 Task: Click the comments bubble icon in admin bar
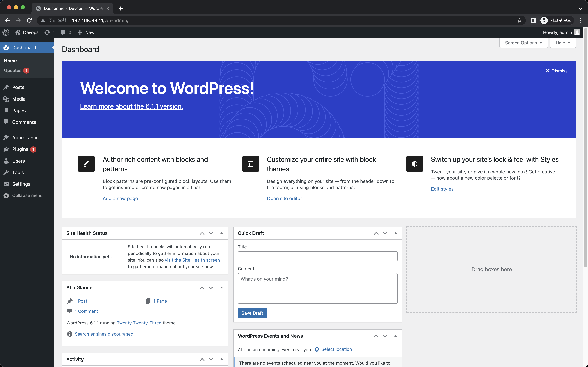(x=63, y=32)
